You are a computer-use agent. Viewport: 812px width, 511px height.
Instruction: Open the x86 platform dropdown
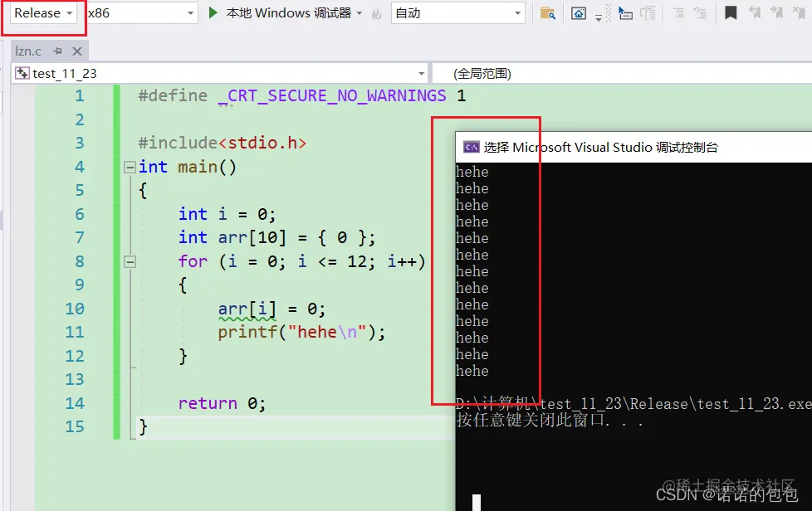pos(141,13)
